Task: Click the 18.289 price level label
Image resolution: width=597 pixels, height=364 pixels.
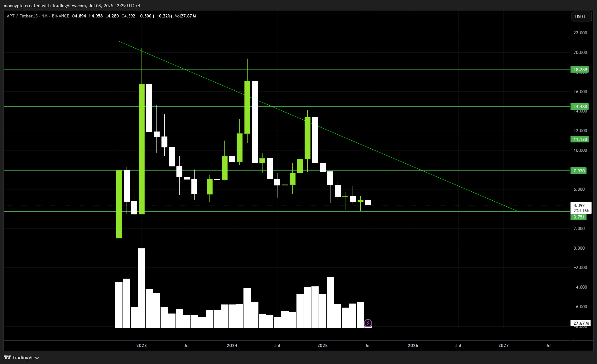Action: point(580,69)
